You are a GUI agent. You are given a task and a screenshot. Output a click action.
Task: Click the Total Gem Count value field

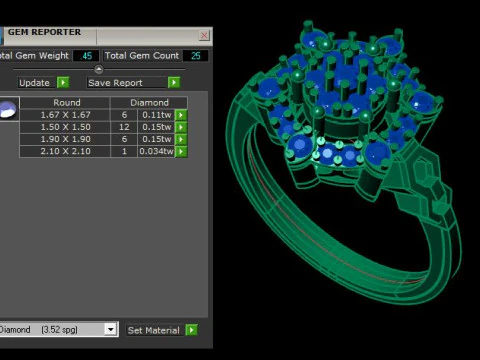pyautogui.click(x=195, y=56)
